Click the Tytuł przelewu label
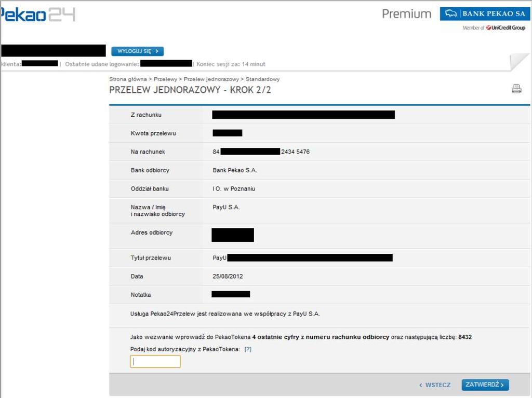532x398 pixels. click(x=151, y=258)
